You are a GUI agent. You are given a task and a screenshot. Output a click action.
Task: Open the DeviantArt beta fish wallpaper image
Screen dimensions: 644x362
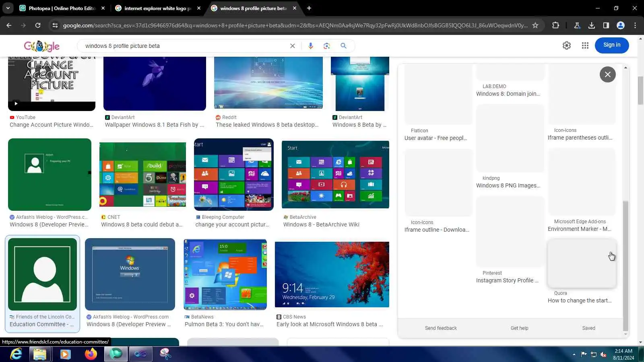tap(155, 84)
